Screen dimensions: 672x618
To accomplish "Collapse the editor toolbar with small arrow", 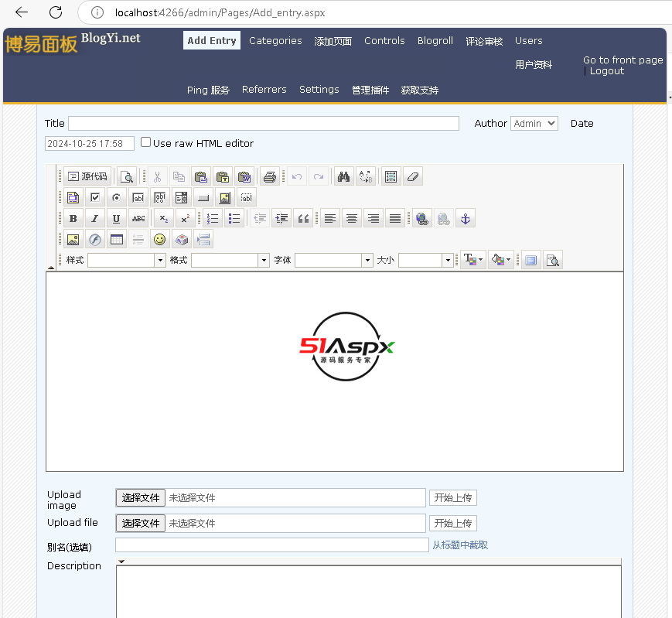I will pyautogui.click(x=51, y=268).
